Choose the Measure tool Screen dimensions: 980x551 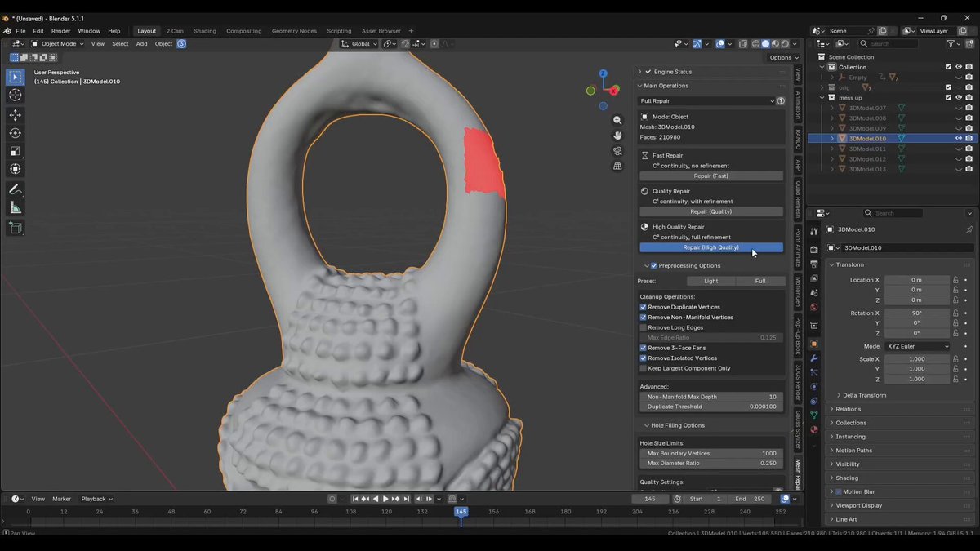coord(16,207)
